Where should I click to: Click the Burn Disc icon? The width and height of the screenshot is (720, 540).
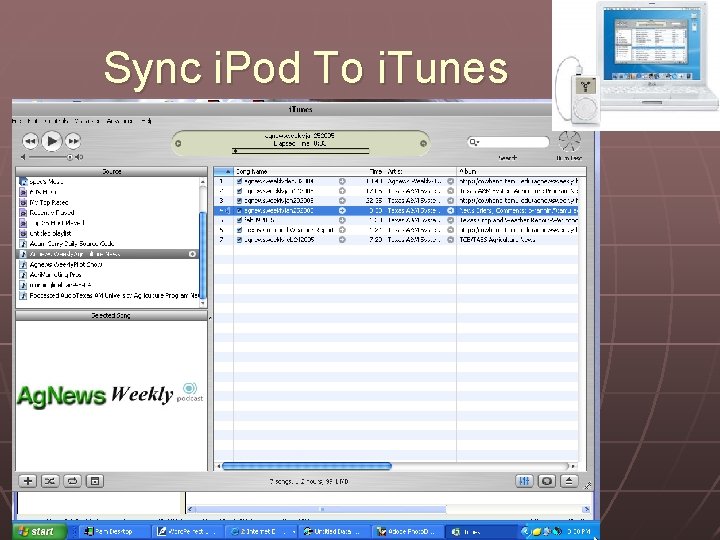point(569,141)
